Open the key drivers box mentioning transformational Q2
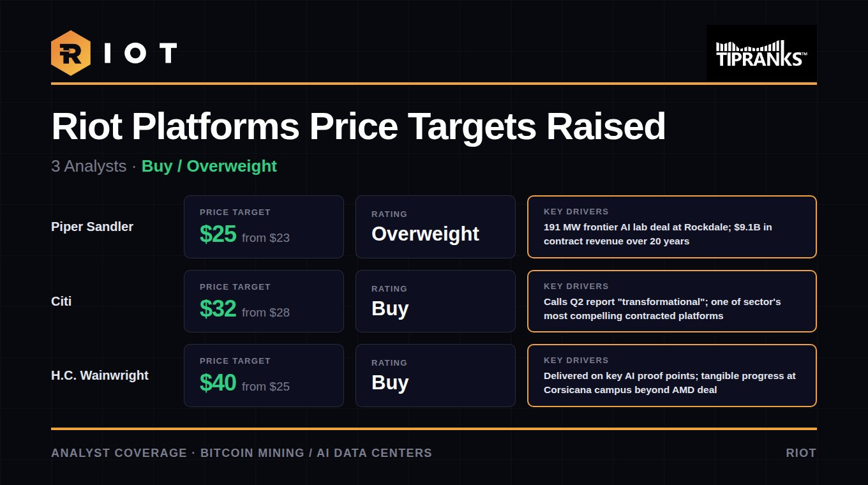Screen dimensions: 868x485 coord(672,301)
